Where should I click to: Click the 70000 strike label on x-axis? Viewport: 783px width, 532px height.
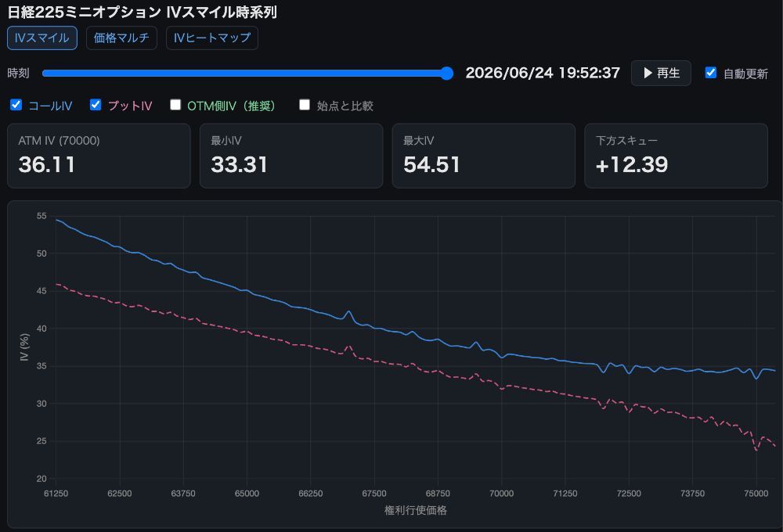click(x=501, y=494)
